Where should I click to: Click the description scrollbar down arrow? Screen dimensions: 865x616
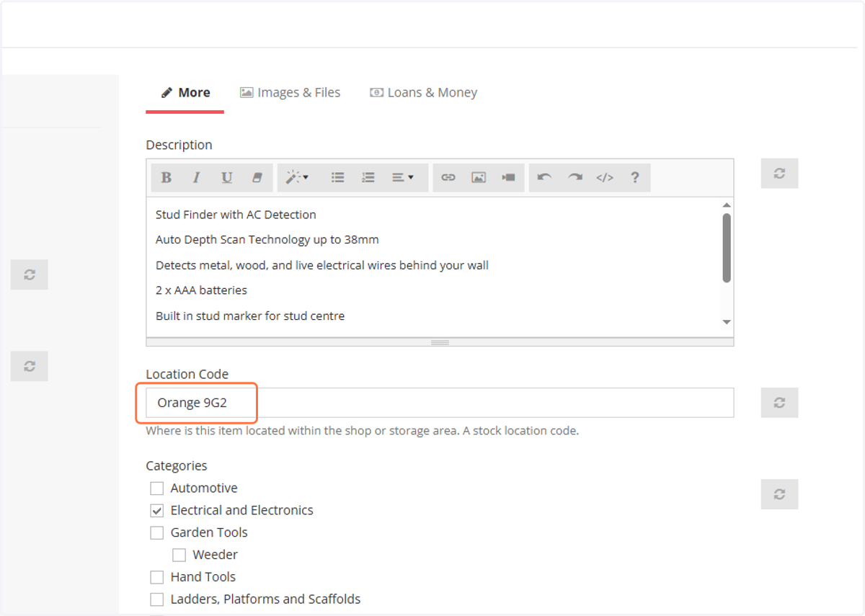click(x=727, y=322)
